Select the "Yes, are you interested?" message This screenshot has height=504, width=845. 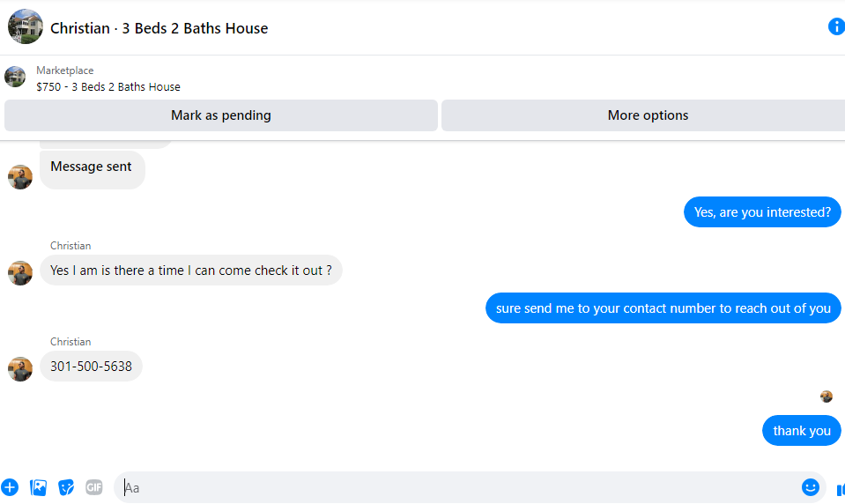(762, 212)
